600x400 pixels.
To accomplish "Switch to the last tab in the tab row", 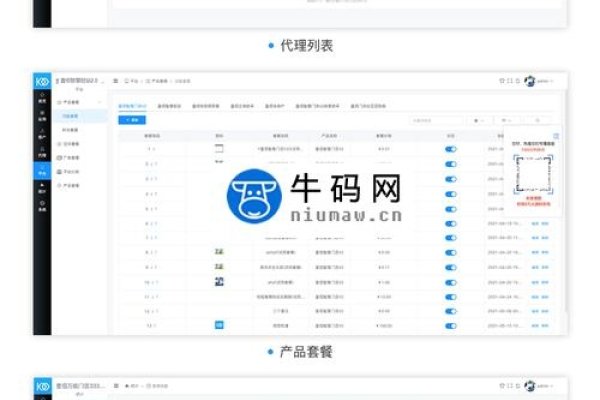I will [368, 106].
